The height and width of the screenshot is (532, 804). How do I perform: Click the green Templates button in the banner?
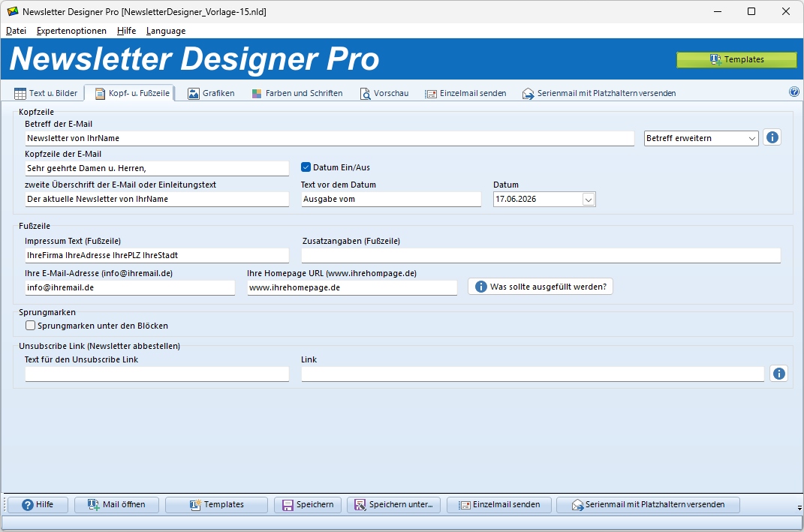tap(736, 59)
